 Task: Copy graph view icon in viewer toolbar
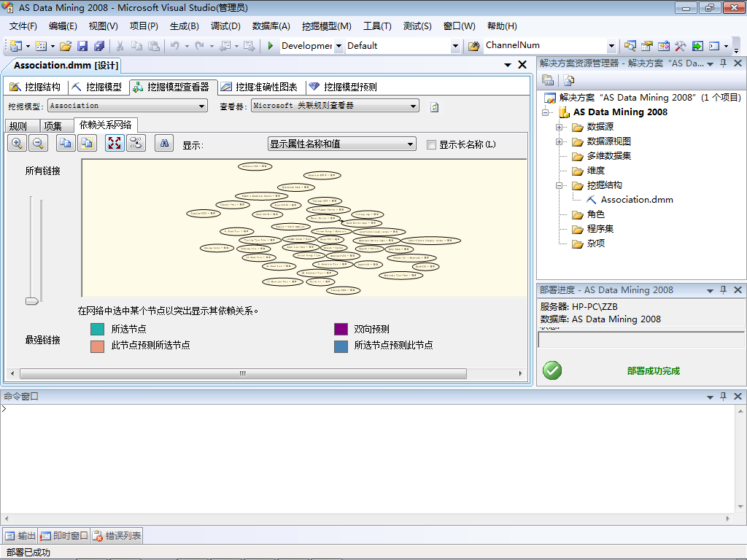(66, 144)
